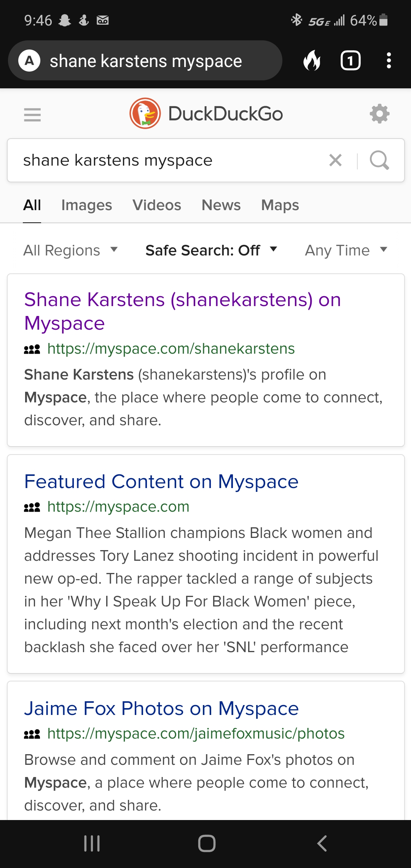Open the Safe Search: Off dropdown
Viewport: 411px width, 868px height.
(211, 250)
